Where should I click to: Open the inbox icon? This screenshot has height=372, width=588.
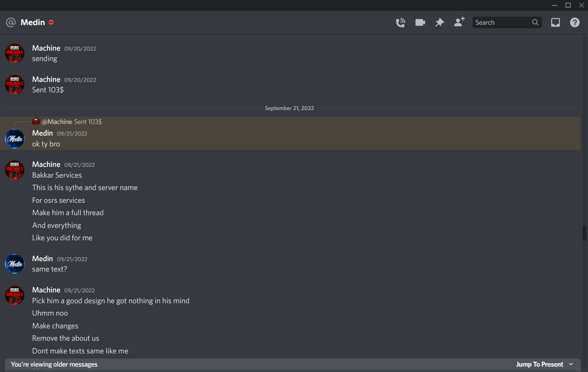pyautogui.click(x=556, y=22)
